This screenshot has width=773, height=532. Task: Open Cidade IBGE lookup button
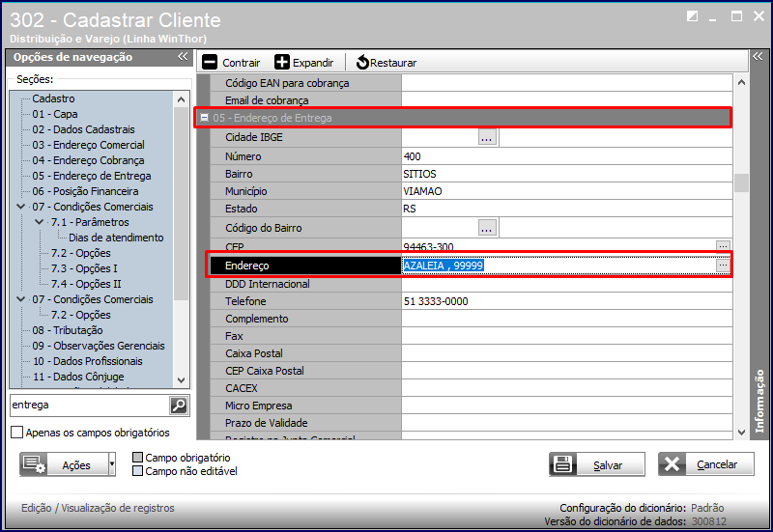(487, 137)
